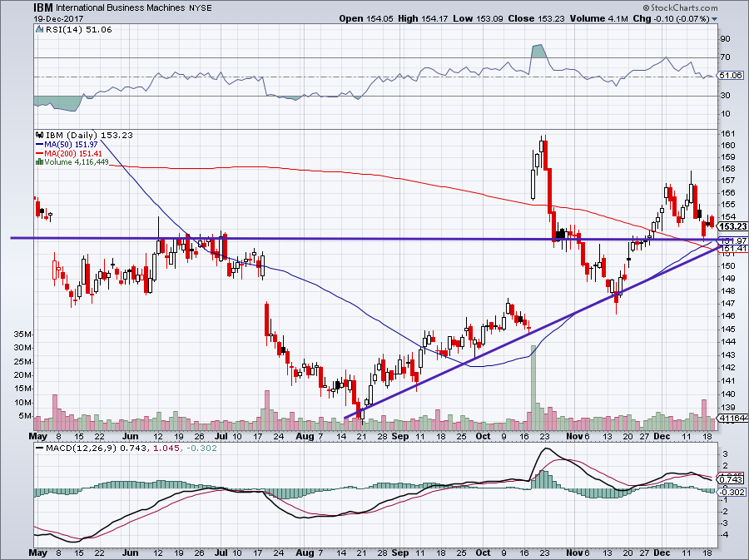Click the MACD(12,26,9) indicator label
The image size is (749, 560).
[x=82, y=448]
